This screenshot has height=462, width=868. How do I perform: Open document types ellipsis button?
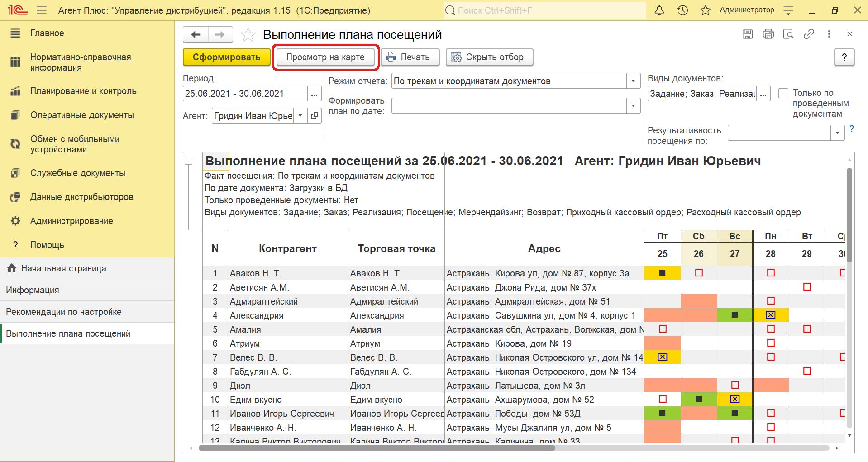click(x=763, y=94)
